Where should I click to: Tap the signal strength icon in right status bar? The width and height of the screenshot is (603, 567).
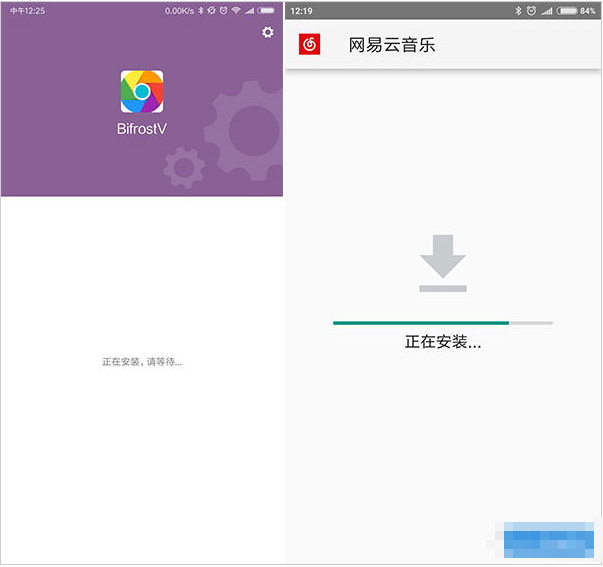tap(547, 11)
